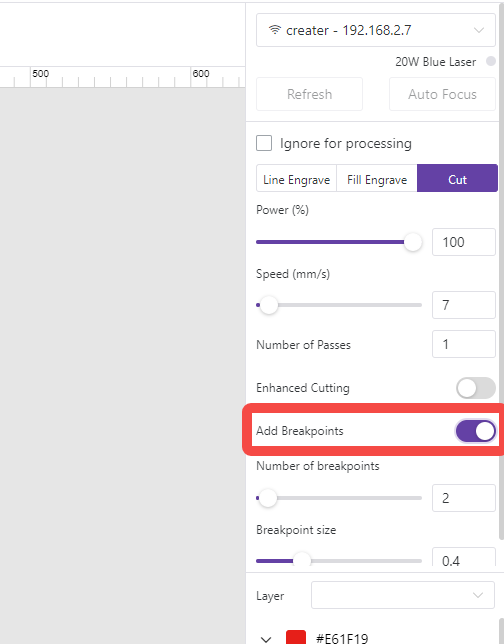Click the Speed slider handle
Screen dimensions: 504x644
point(269,305)
